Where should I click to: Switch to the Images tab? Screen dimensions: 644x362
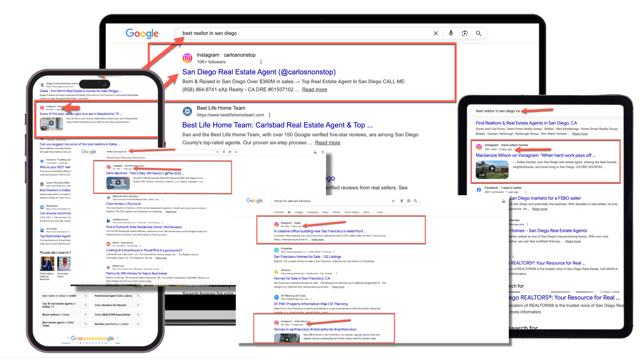[299, 212]
